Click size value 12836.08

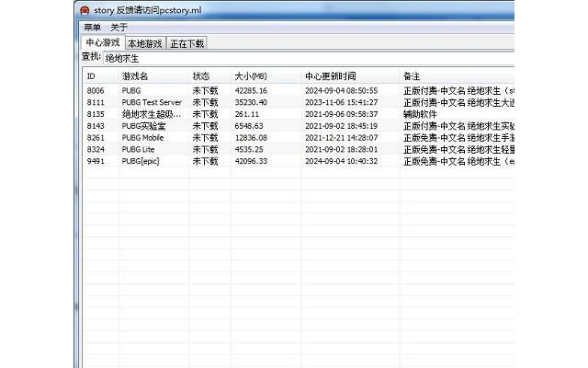[x=251, y=138]
